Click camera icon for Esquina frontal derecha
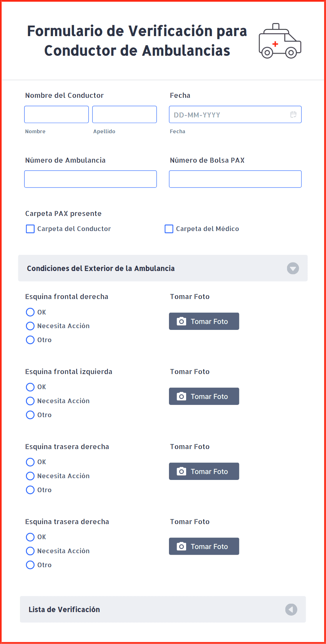This screenshot has height=644, width=326. tap(181, 321)
